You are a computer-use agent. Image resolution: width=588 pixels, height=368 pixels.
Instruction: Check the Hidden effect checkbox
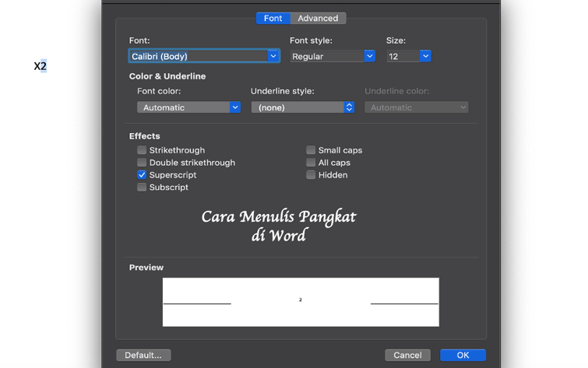[311, 175]
